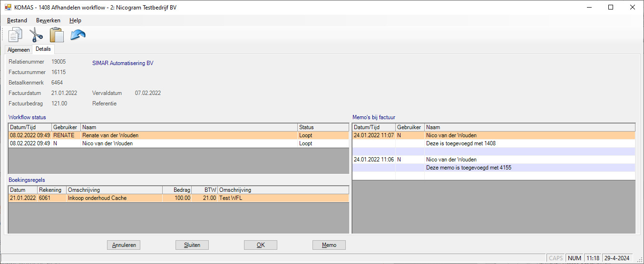Click the CAPS indicator in status bar

tap(556, 258)
